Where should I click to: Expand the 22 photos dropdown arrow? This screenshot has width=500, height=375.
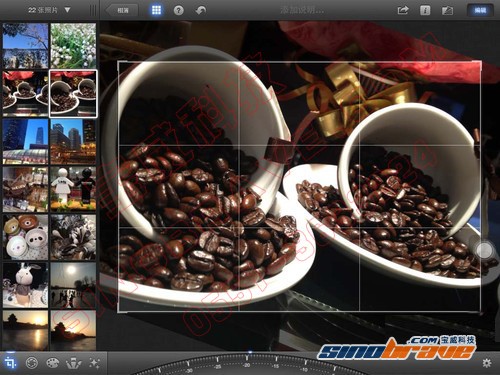pos(67,10)
